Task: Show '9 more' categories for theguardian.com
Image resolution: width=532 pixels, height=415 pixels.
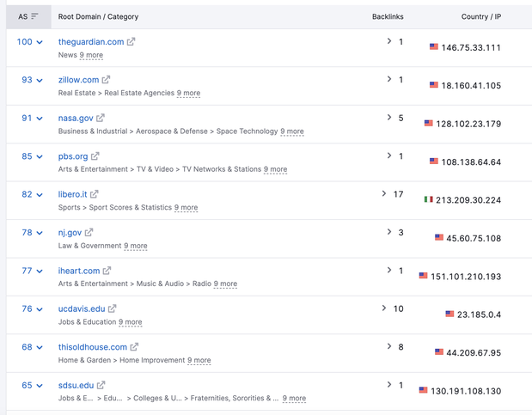Action: click(x=91, y=56)
